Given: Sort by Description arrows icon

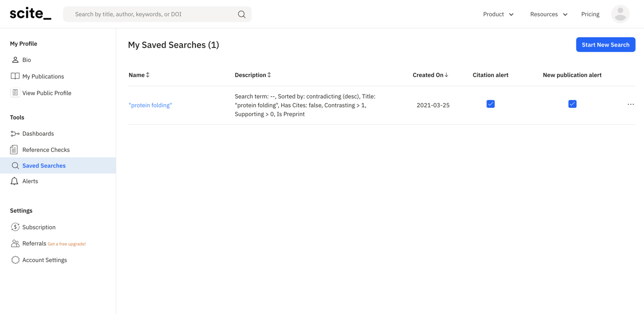Looking at the screenshot, I should click(269, 75).
